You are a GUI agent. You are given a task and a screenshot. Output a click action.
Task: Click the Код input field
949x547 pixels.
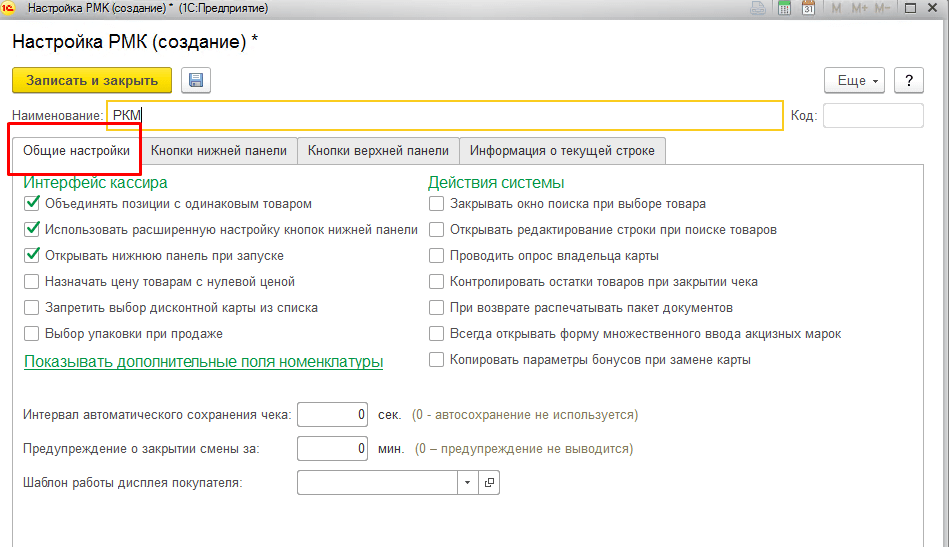[872, 116]
